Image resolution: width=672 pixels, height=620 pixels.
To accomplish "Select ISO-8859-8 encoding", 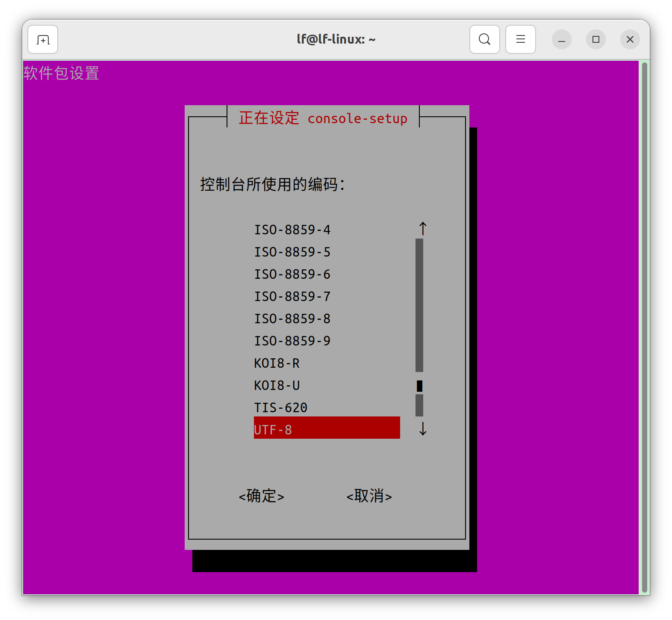I will point(327,319).
